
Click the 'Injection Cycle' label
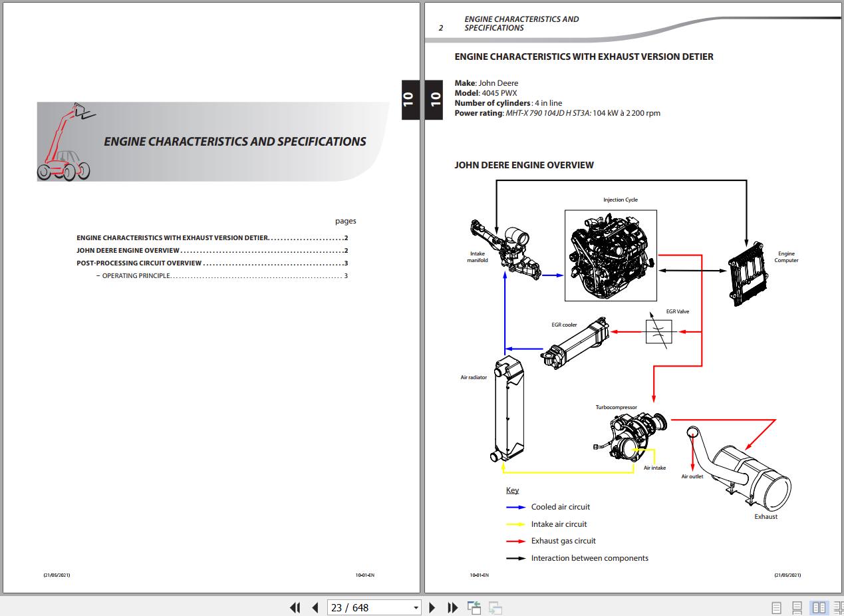click(621, 200)
